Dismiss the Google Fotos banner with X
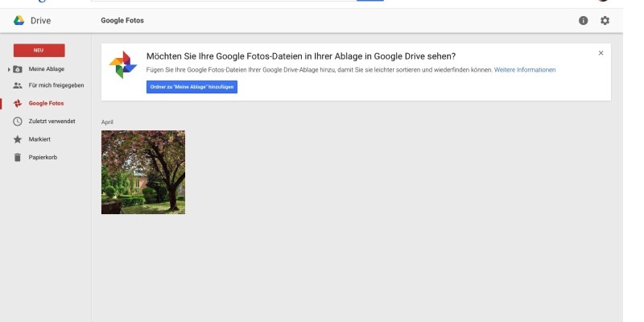Viewport: 644px width, 322px height. [601, 53]
